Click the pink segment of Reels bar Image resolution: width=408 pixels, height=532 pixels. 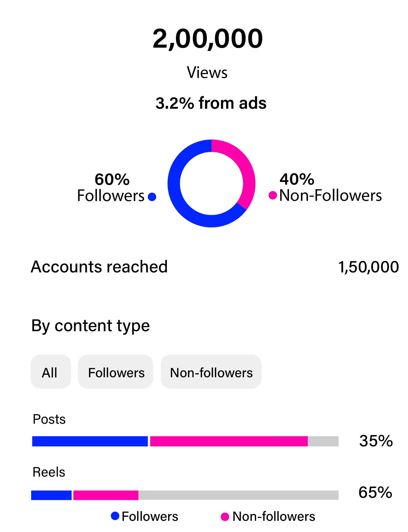(x=106, y=495)
